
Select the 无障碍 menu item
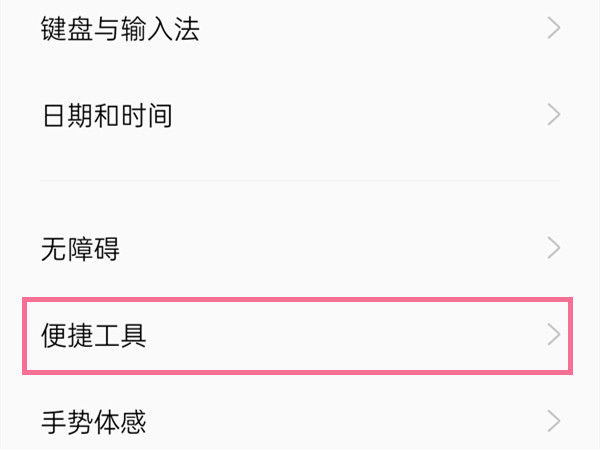300,248
